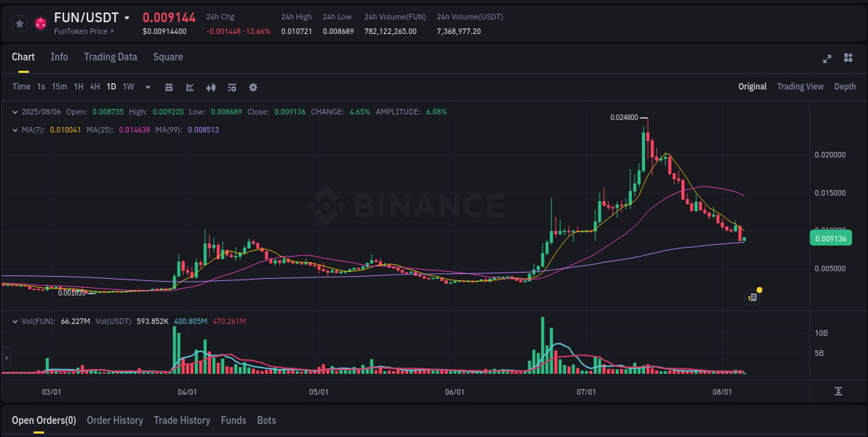This screenshot has height=437, width=868.
Task: Expand the chart to fullscreen
Action: (x=826, y=59)
